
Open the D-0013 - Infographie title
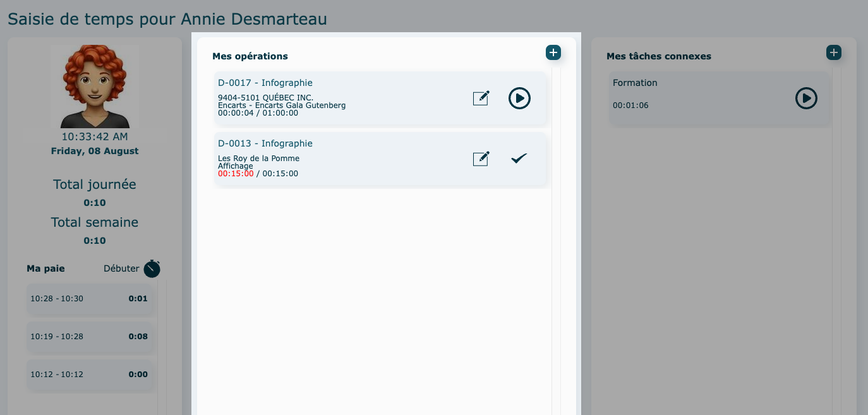click(265, 143)
